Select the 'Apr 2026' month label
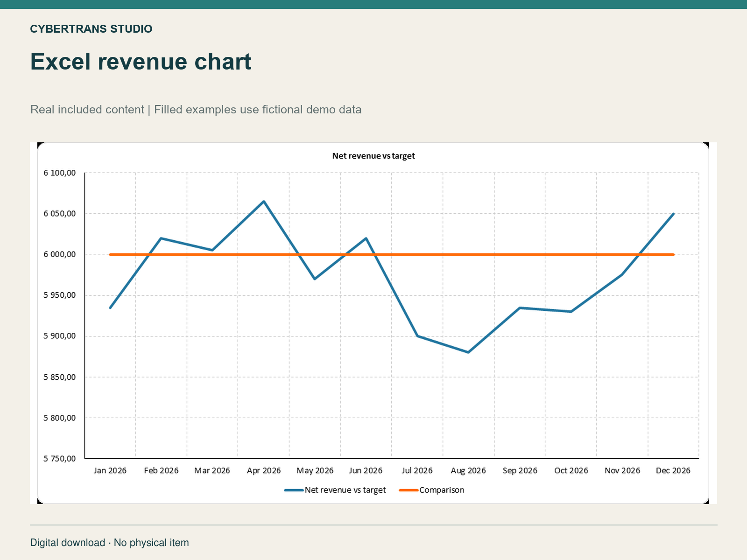This screenshot has width=747, height=560. pyautogui.click(x=264, y=470)
